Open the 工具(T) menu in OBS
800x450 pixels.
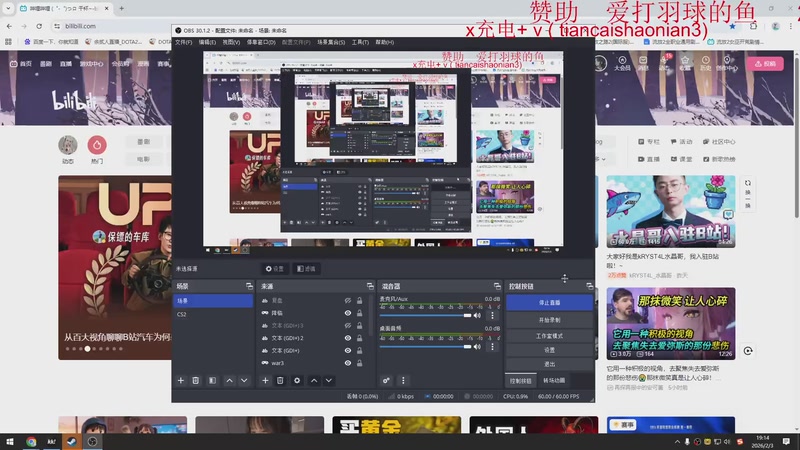[360, 42]
